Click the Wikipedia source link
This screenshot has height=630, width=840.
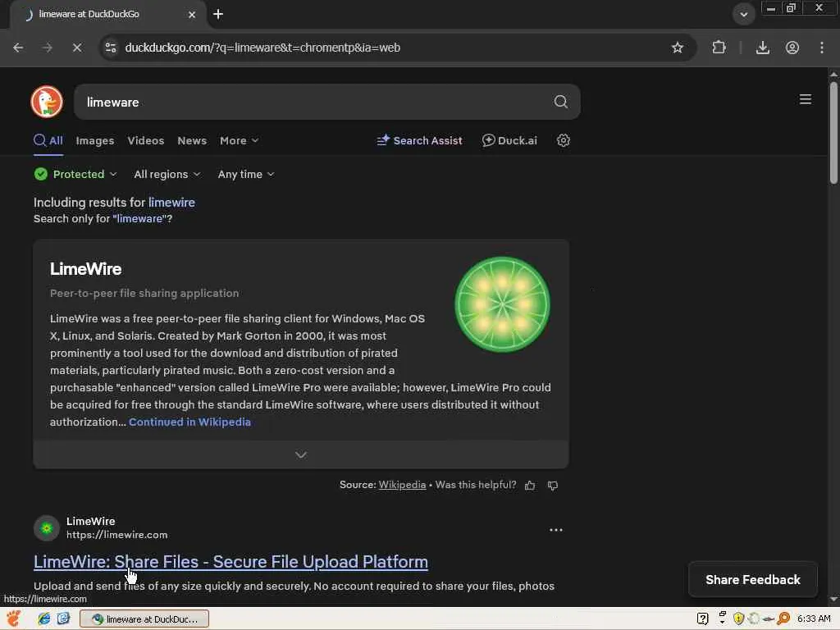click(402, 485)
